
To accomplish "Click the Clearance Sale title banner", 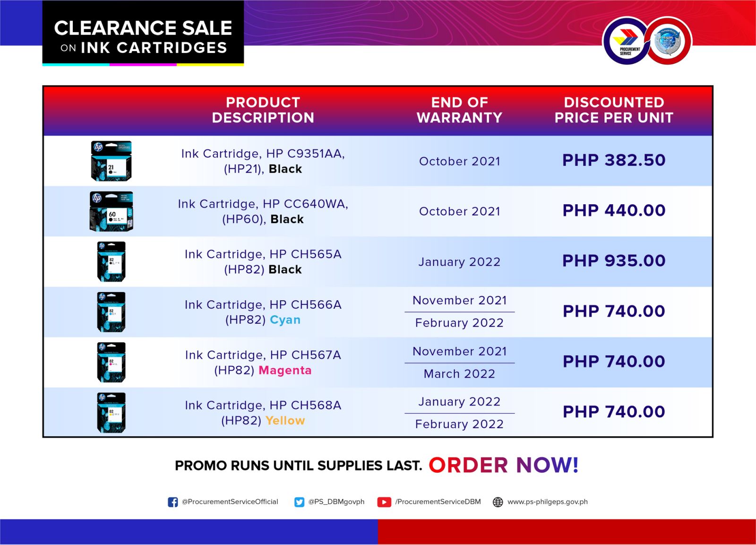I will pos(143,33).
